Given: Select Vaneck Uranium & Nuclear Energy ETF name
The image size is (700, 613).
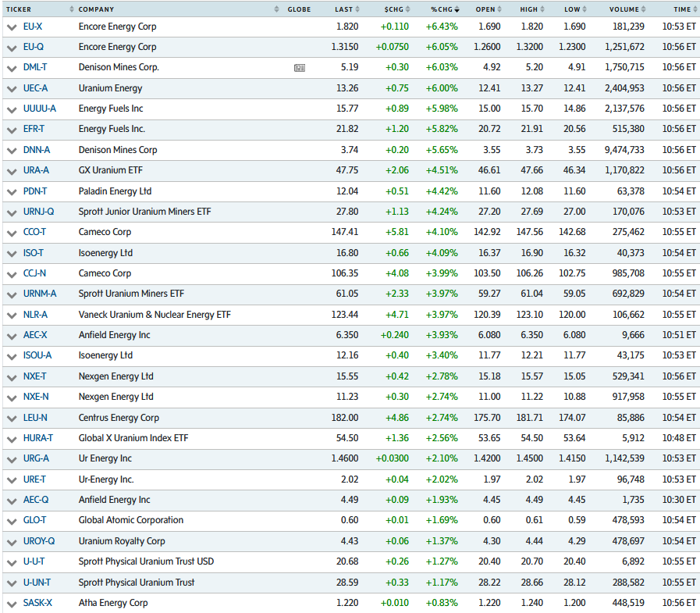Looking at the screenshot, I should [x=155, y=315].
